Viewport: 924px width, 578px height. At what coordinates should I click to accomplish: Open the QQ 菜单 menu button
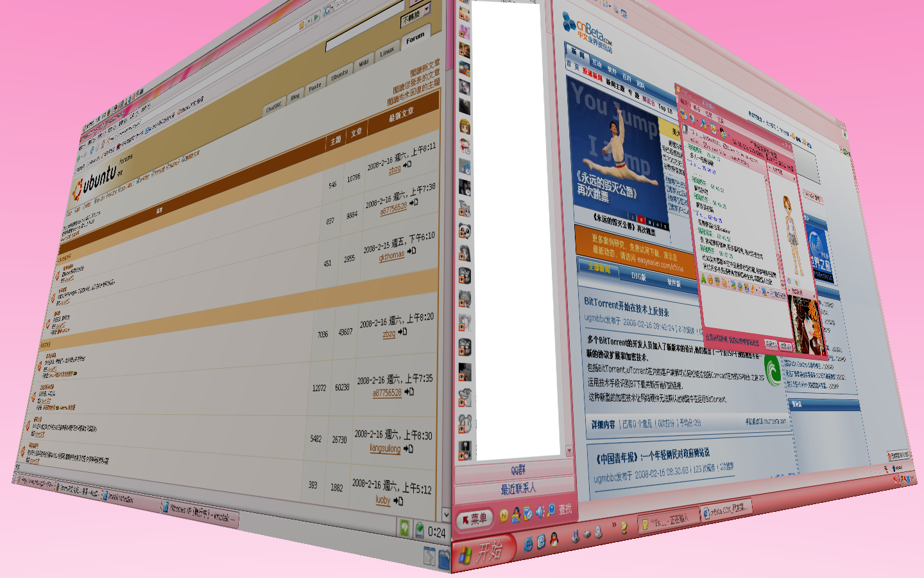click(x=475, y=518)
